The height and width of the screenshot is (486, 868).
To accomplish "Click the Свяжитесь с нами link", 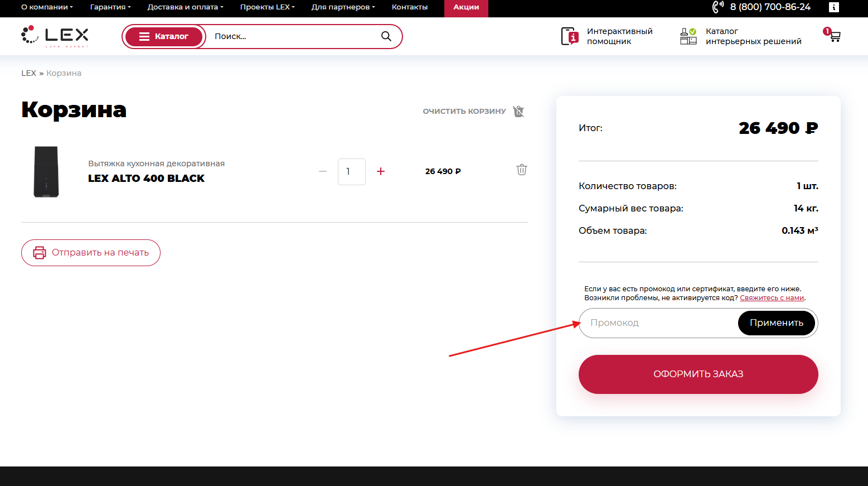I will point(772,298).
